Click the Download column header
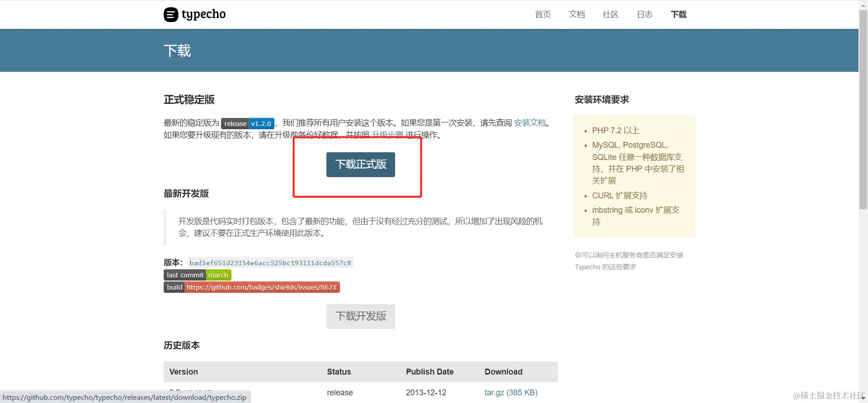The height and width of the screenshot is (403, 868). tap(504, 372)
